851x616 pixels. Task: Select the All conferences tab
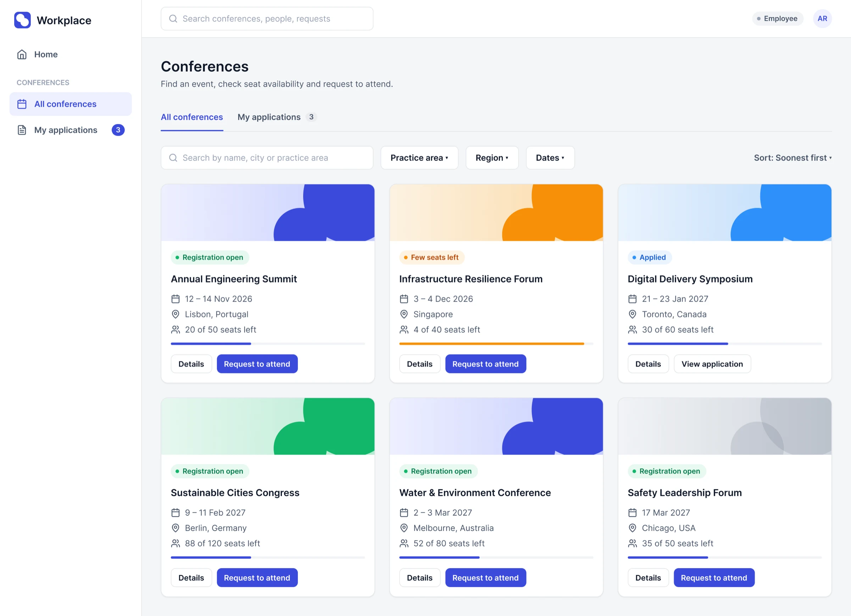[x=192, y=117]
